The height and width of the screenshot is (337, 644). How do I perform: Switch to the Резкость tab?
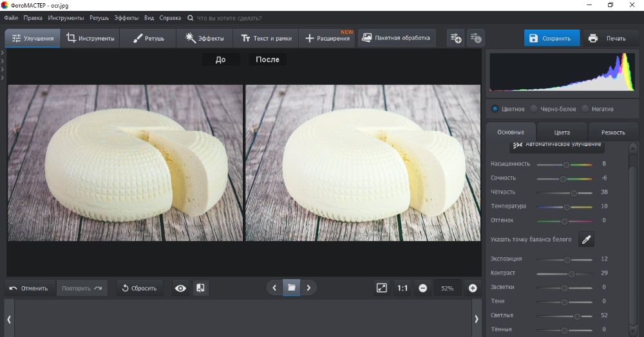point(613,132)
